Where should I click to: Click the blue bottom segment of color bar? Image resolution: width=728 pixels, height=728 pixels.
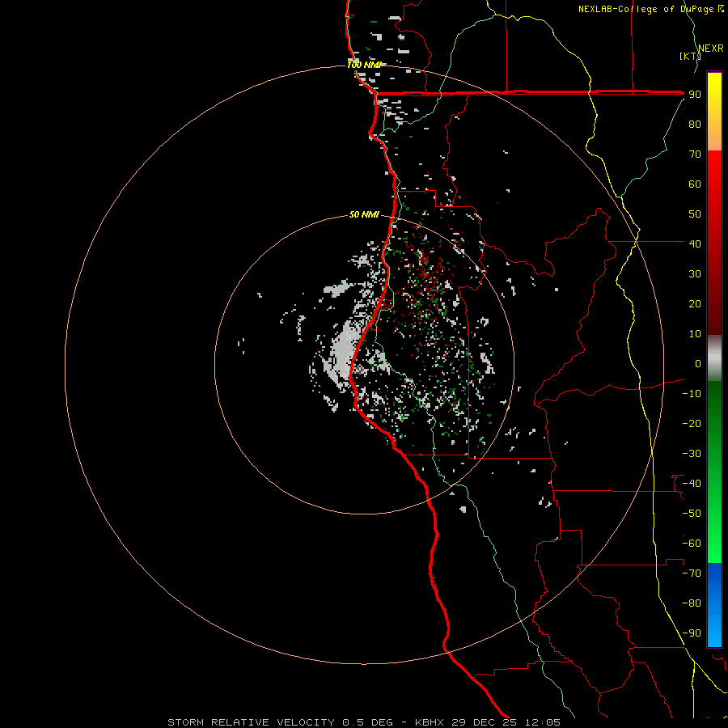point(714,605)
